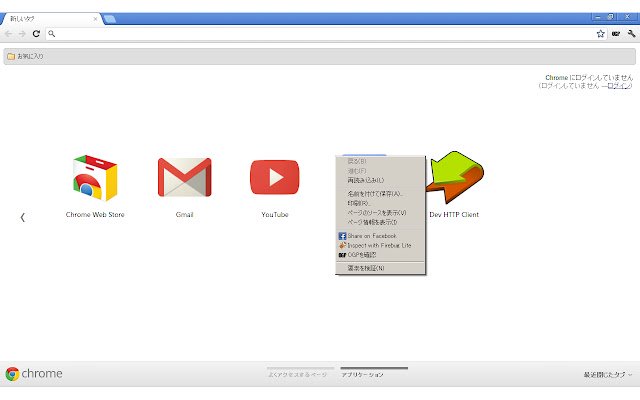Click the forward navigation arrow

[22, 34]
